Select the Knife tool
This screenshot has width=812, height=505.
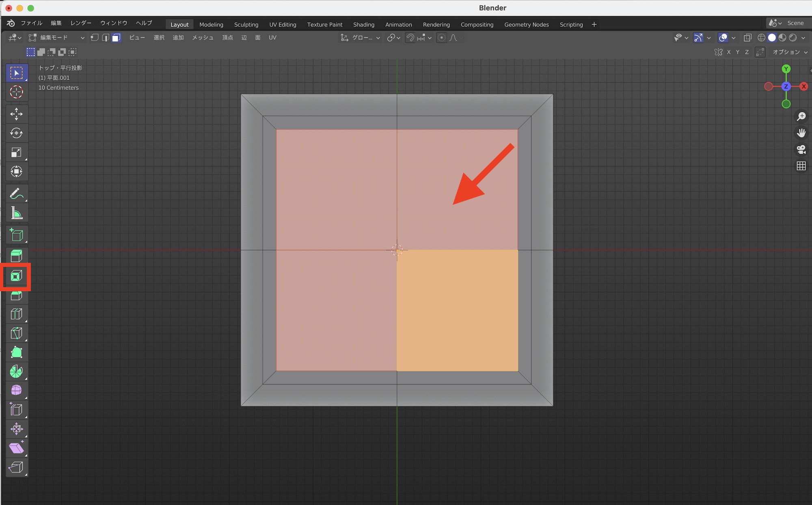(x=16, y=333)
